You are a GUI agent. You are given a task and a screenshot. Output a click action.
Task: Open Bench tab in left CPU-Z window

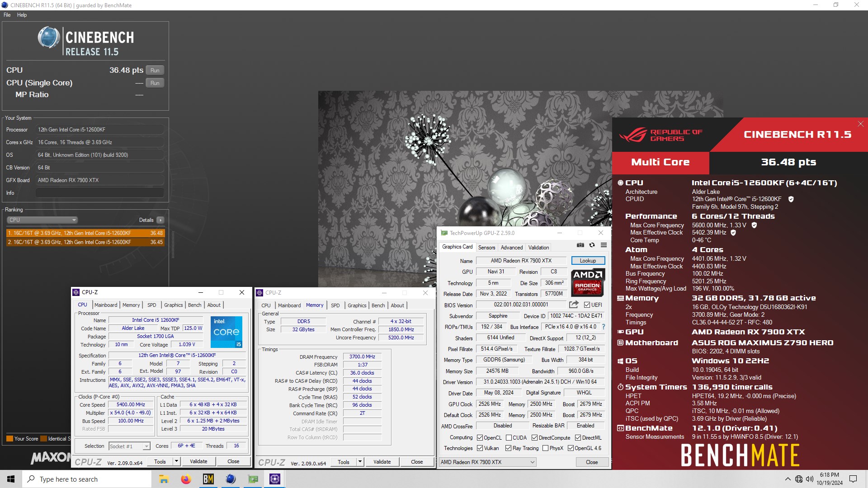(x=195, y=305)
